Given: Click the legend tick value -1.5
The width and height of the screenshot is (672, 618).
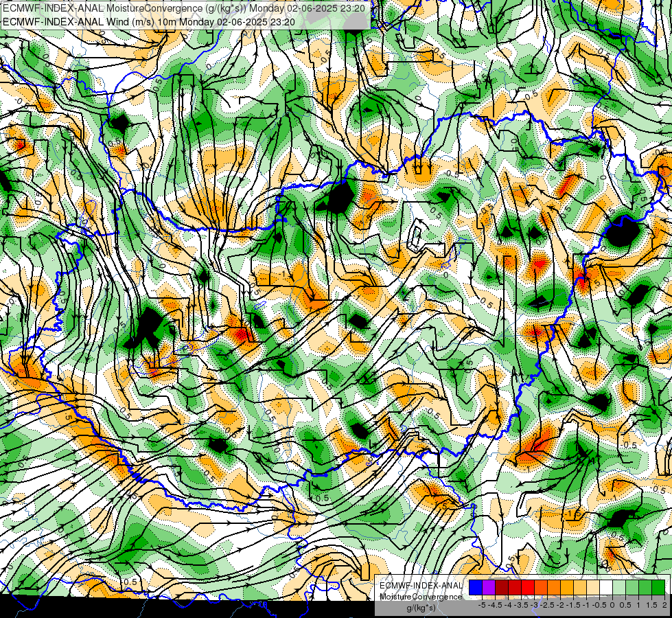Looking at the screenshot, I should point(573,605).
